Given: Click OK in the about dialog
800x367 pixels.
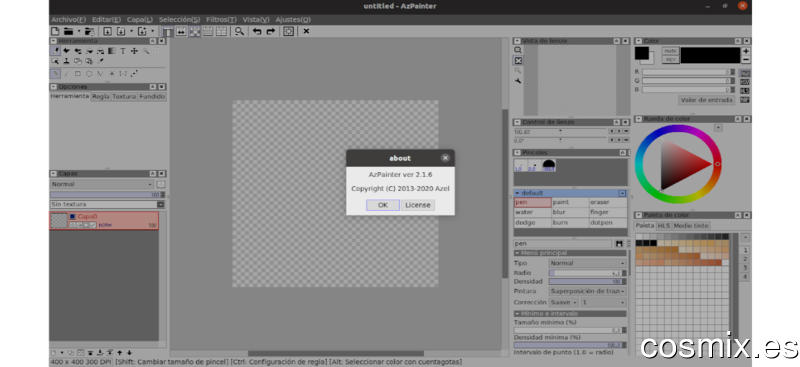Looking at the screenshot, I should click(383, 205).
